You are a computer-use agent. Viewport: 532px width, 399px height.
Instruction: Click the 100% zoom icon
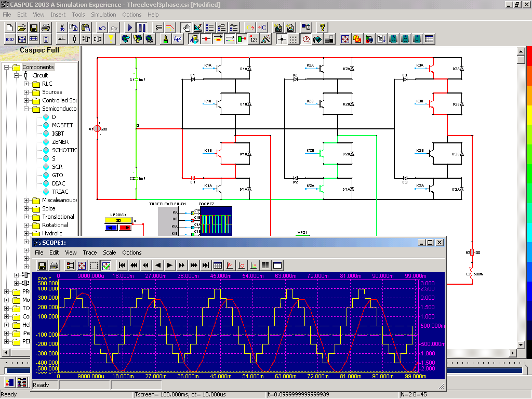[10, 39]
